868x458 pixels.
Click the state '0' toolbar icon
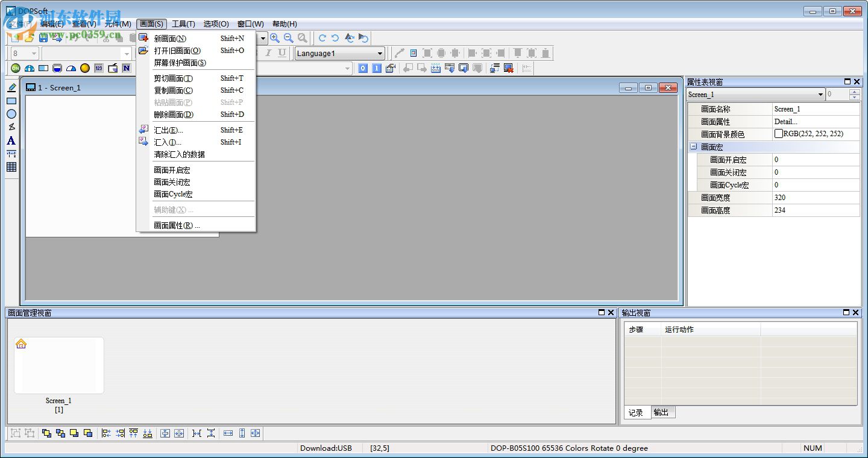coord(363,68)
